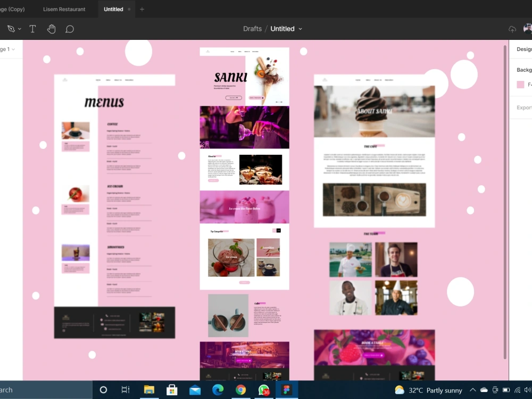Select the ABOUT SANKI hero heading
The image size is (532, 399).
pos(374,111)
